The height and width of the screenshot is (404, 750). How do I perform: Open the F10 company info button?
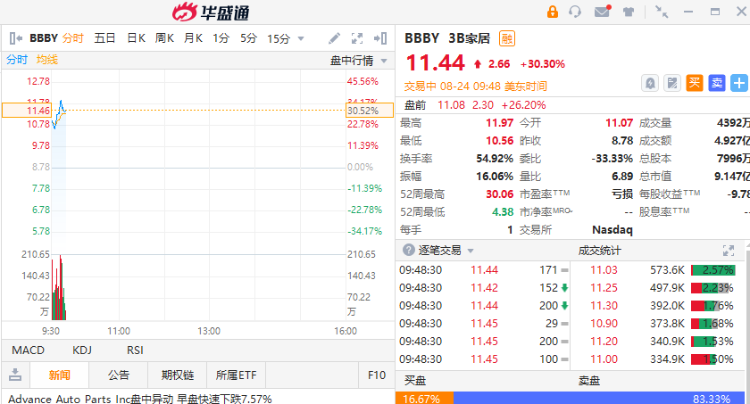376,375
